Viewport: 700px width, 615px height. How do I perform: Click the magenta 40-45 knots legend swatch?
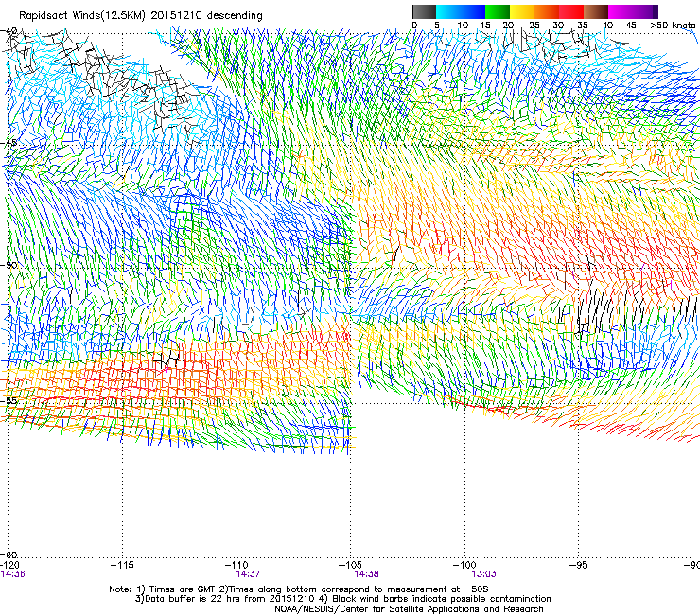(621, 11)
